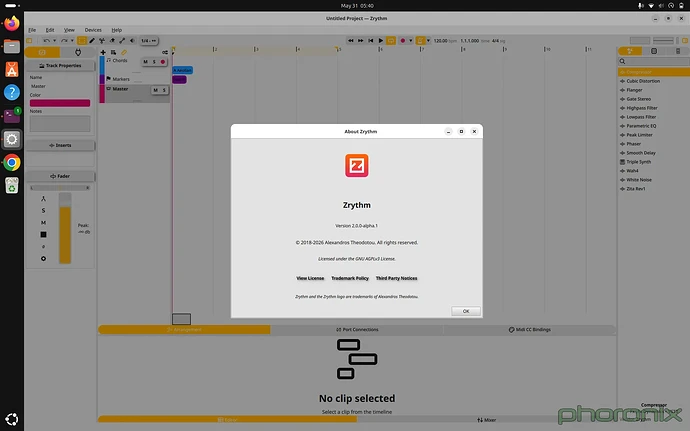The width and height of the screenshot is (690, 431).
Task: Click OK in the About Zrythm dialog
Action: click(466, 311)
